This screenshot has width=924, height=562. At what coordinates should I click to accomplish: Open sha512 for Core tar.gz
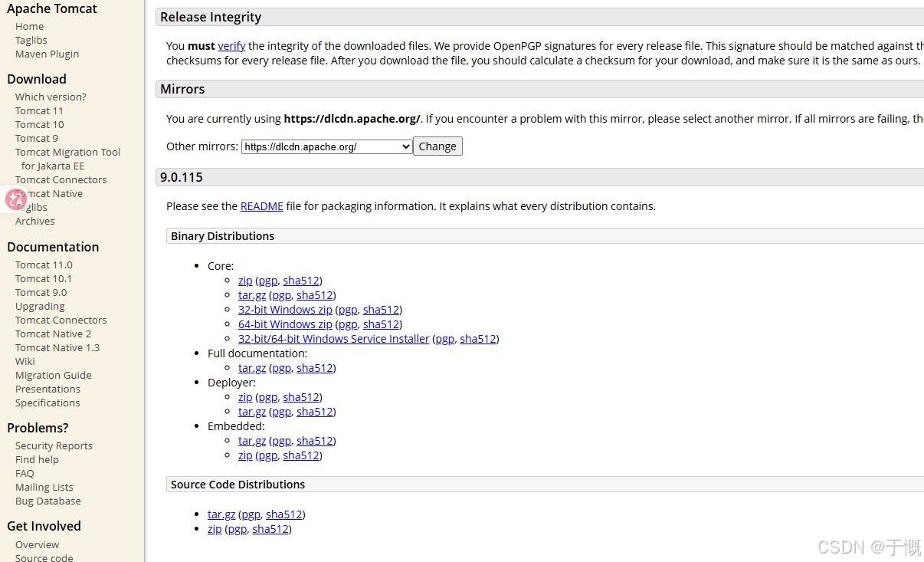315,295
